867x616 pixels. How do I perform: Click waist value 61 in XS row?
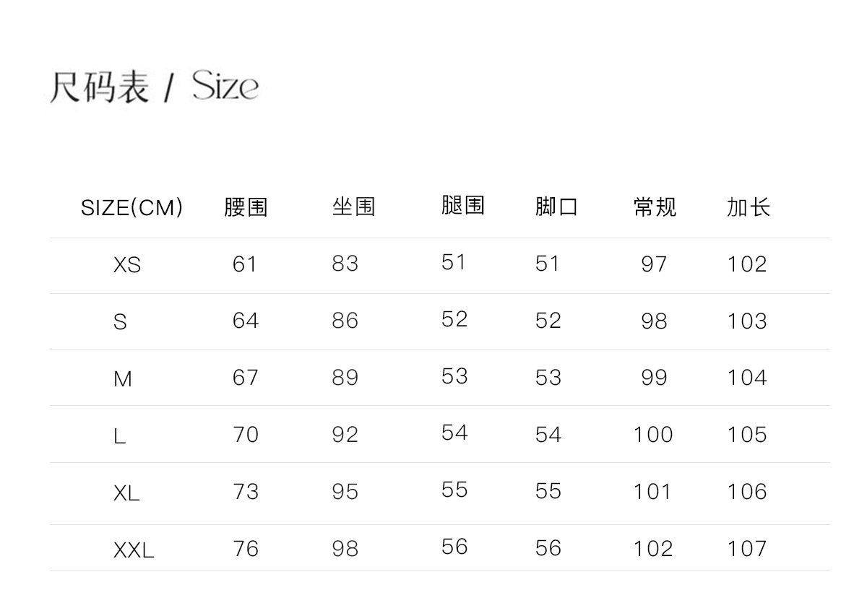pos(245,264)
